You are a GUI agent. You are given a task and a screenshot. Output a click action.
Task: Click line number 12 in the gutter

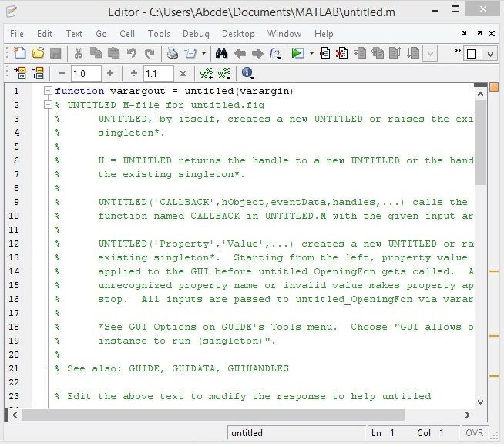pyautogui.click(x=14, y=244)
